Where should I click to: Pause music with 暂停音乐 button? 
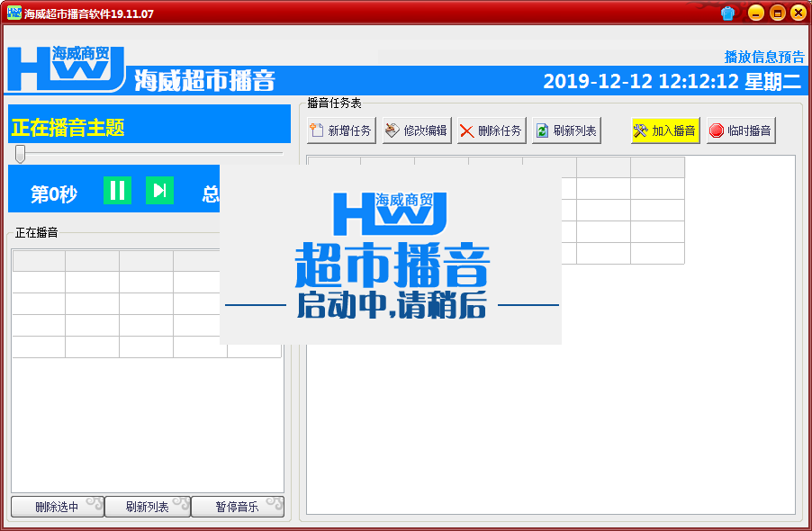tap(238, 507)
